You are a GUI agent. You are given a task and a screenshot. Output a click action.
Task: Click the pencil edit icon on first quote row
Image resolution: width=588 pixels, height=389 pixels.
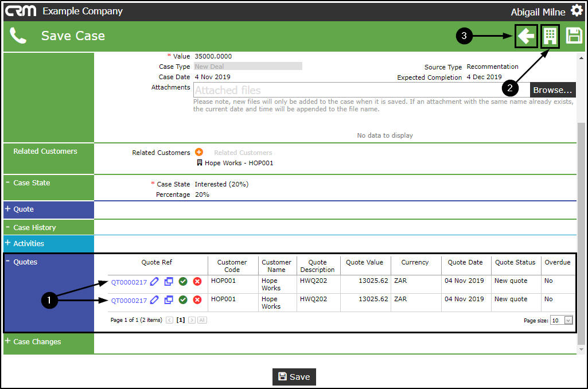pos(154,282)
